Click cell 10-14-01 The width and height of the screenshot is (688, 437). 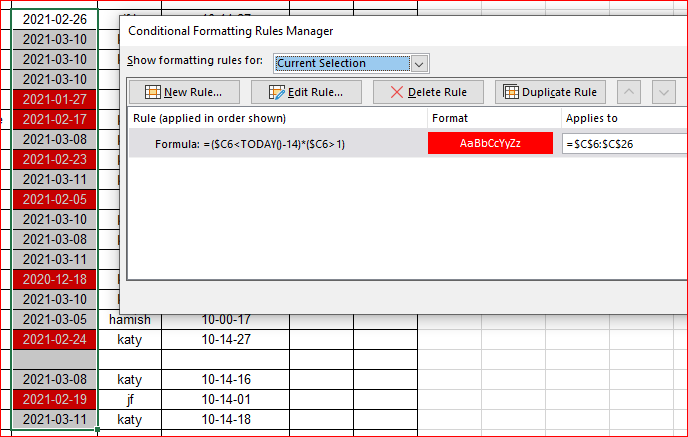click(226, 399)
